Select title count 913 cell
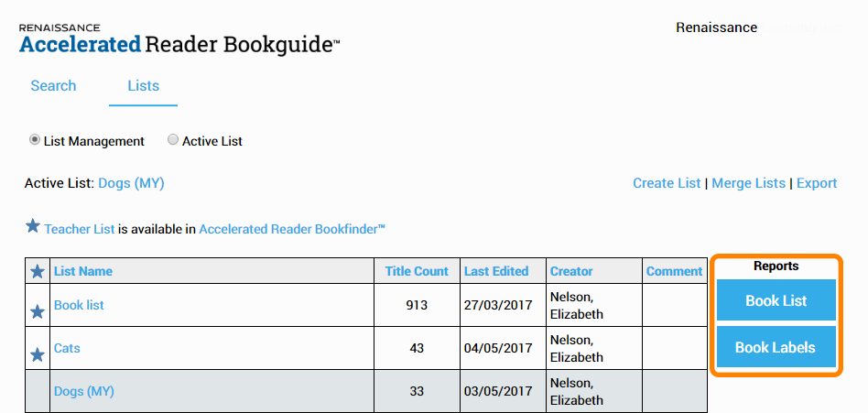 tap(417, 305)
